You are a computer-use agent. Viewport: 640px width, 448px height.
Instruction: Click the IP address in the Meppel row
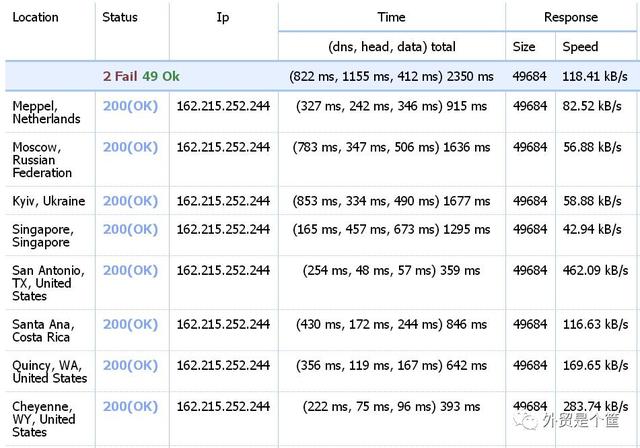click(x=223, y=105)
